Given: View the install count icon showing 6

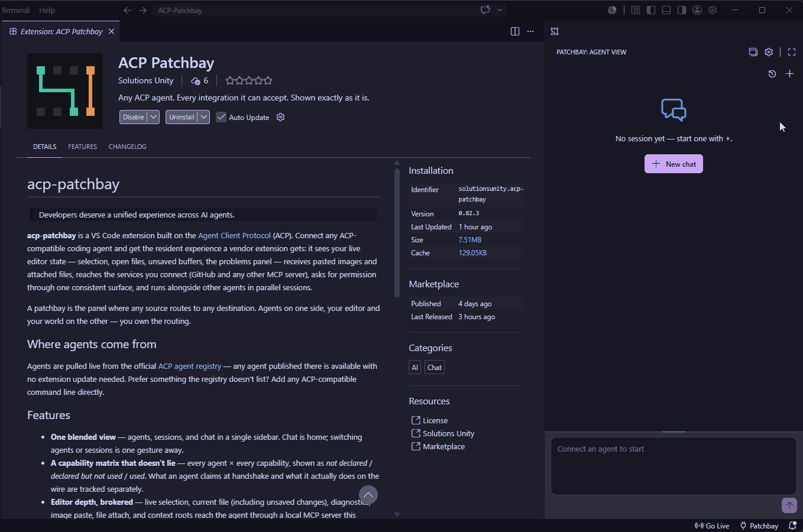Looking at the screenshot, I should pos(196,81).
